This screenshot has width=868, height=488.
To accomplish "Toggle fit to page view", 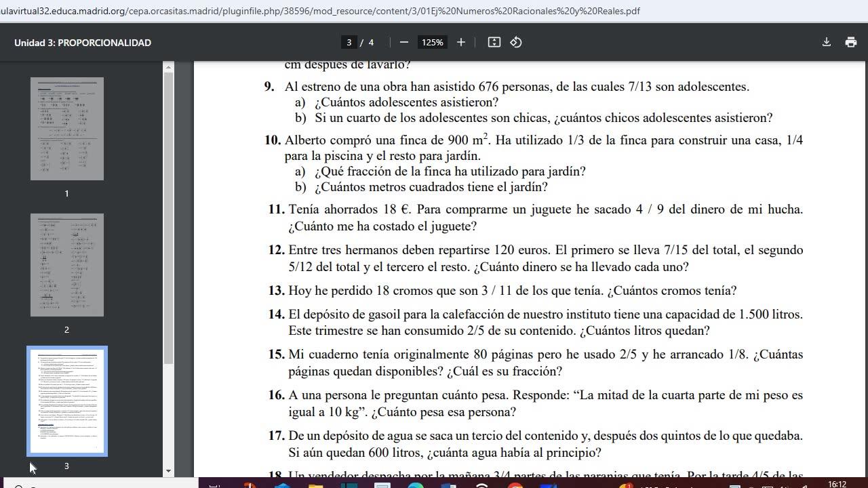I will (x=494, y=42).
